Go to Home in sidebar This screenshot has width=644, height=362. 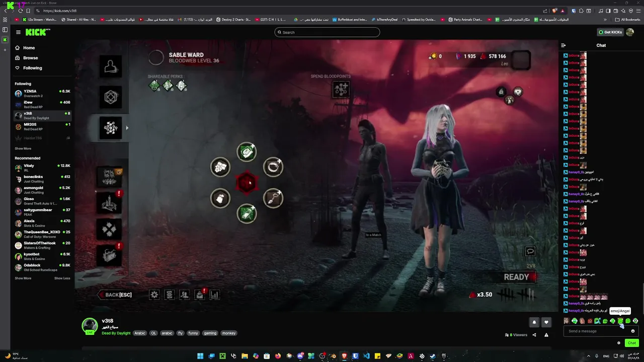pyautogui.click(x=29, y=48)
